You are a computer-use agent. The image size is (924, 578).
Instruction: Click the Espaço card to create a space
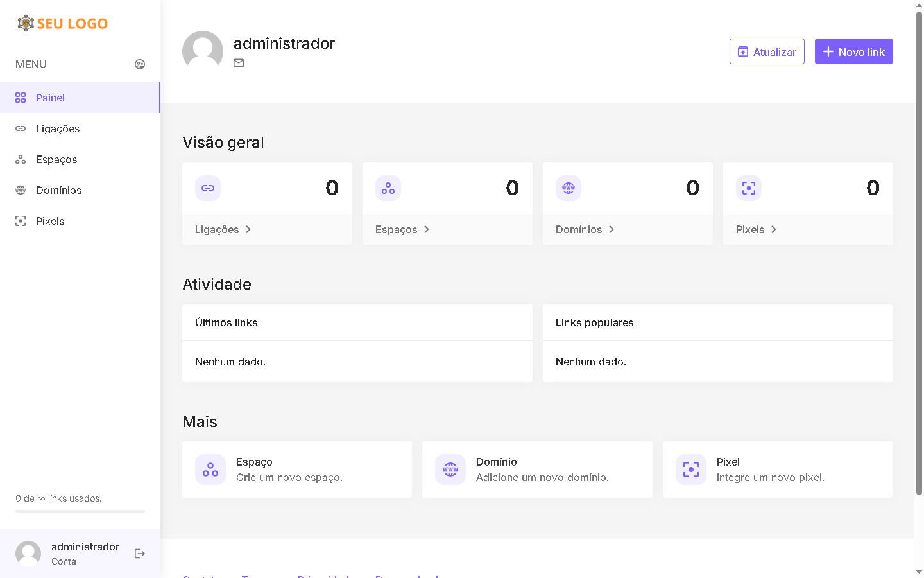point(297,469)
